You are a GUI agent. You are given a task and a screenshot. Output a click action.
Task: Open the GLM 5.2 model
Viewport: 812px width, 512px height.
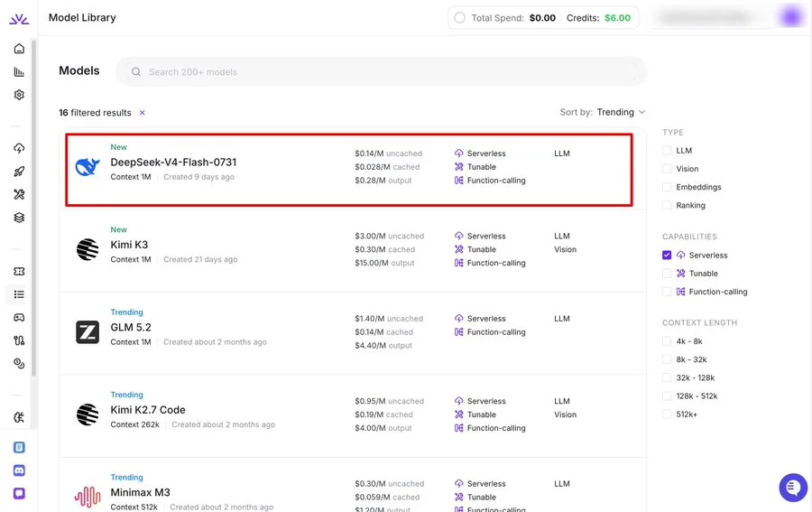tap(131, 328)
